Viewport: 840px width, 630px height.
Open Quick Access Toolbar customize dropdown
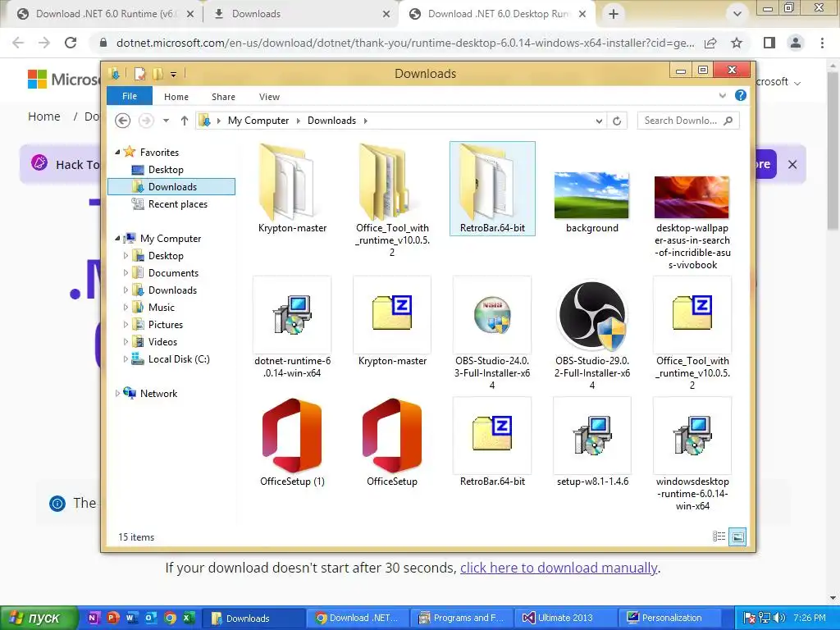tap(174, 74)
